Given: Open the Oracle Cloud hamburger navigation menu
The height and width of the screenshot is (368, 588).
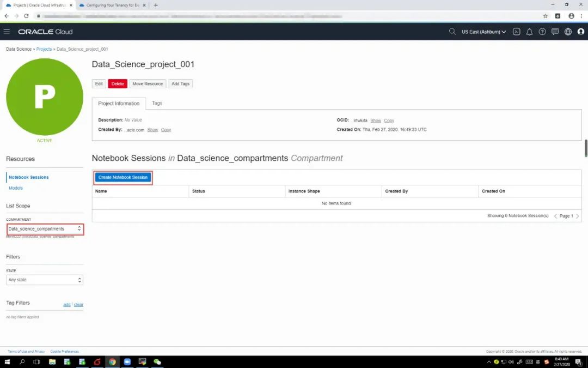Looking at the screenshot, I should tap(7, 32).
